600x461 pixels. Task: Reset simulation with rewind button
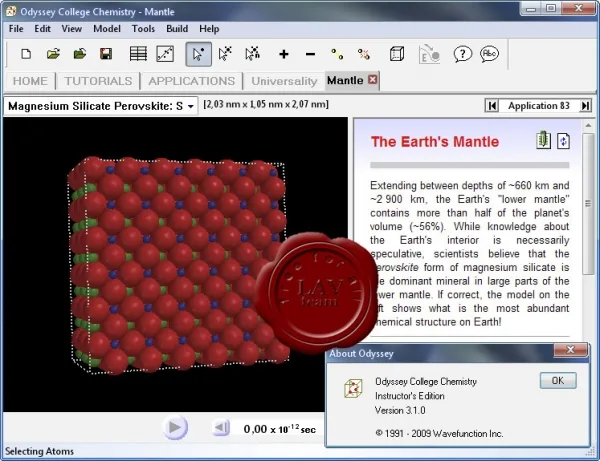pyautogui.click(x=221, y=427)
